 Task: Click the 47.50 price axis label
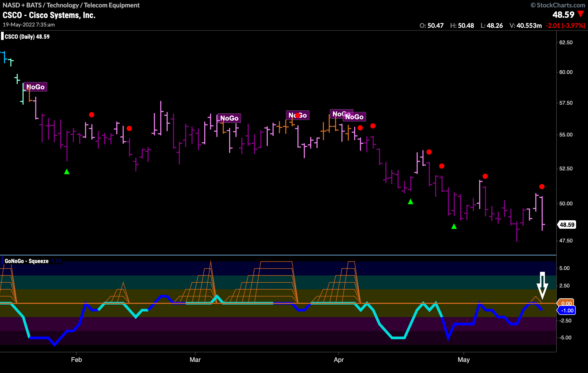pos(566,241)
